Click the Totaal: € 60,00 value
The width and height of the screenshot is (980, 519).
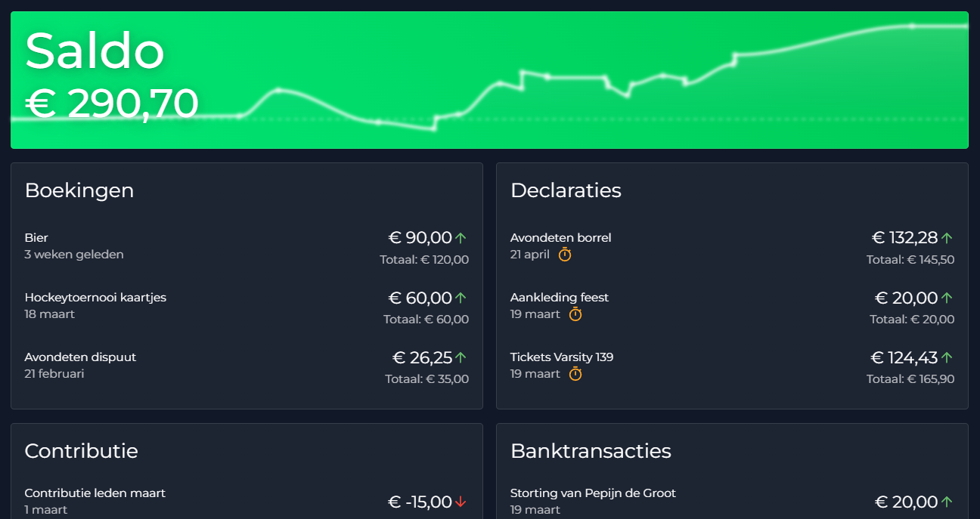point(426,320)
